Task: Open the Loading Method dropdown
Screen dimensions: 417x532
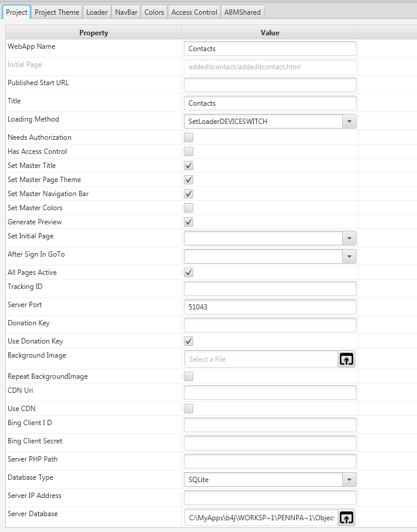Action: (x=349, y=121)
